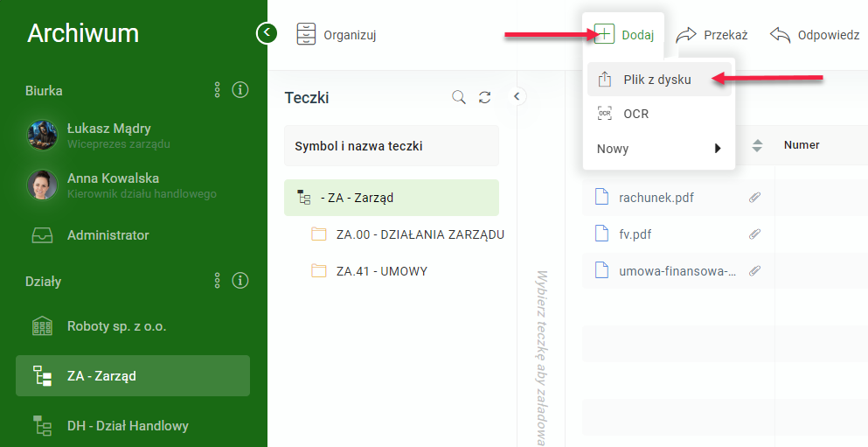
Task: Refresh the Teczki list
Action: [485, 97]
